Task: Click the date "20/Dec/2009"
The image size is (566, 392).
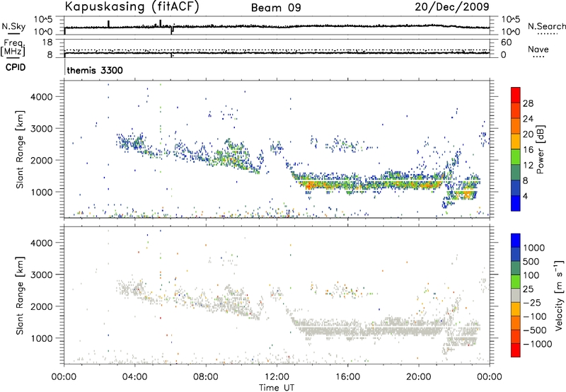Action: (x=452, y=6)
